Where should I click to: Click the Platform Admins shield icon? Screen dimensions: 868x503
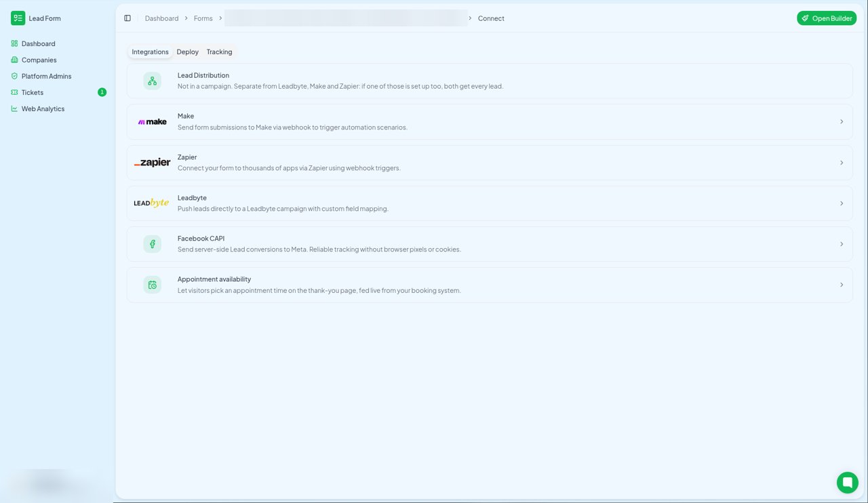click(14, 76)
